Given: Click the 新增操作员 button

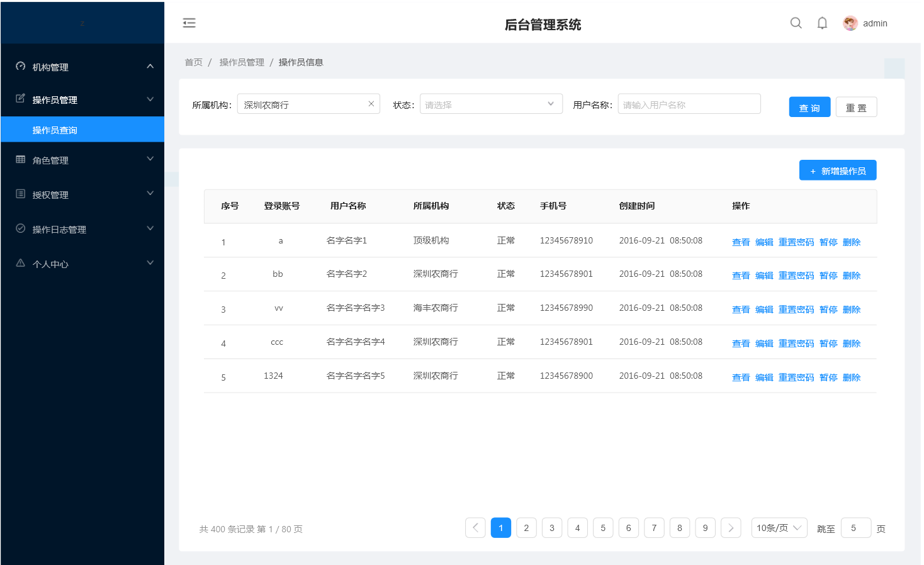Looking at the screenshot, I should (x=838, y=171).
